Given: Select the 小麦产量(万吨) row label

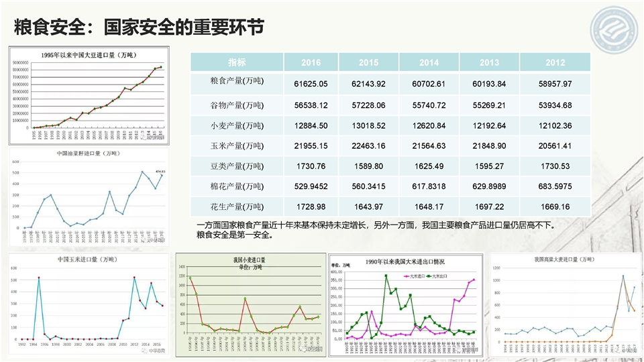Looking at the screenshot, I should [237, 125].
